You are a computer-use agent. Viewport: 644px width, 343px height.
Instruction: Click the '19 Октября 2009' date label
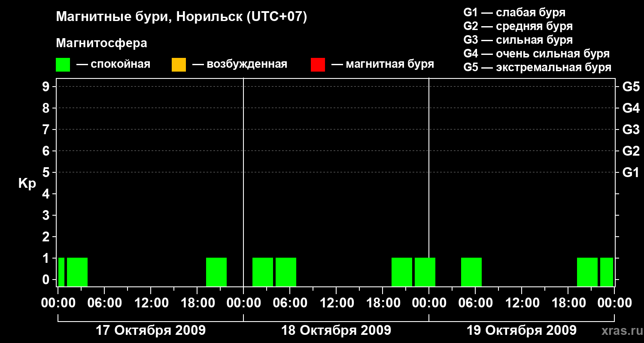521,331
